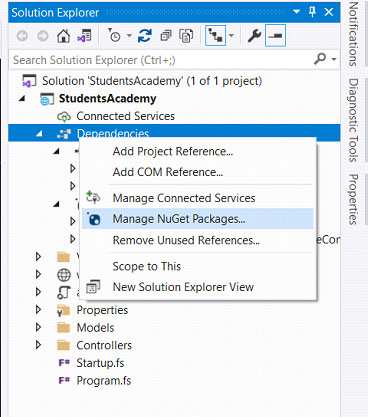Toggle the file nesting view button
This screenshot has width=368, height=417.
click(x=215, y=36)
